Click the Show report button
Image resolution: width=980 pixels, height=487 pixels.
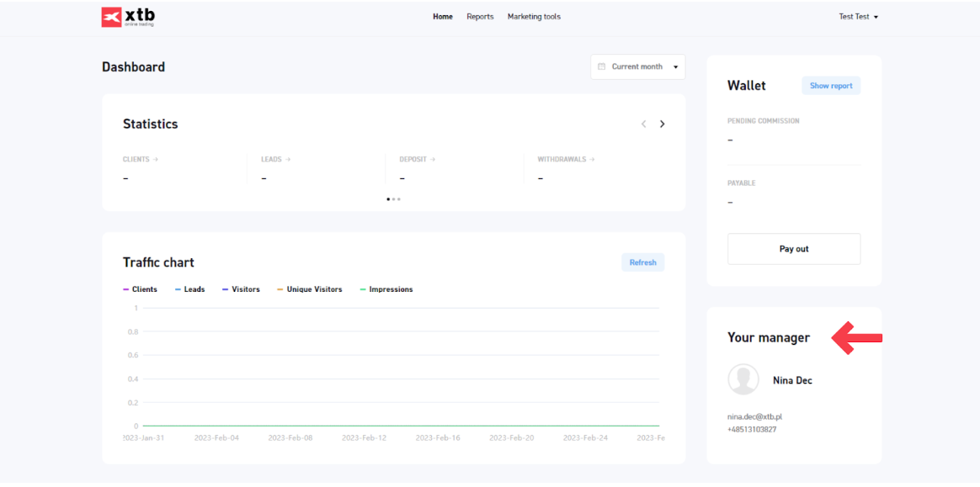click(x=831, y=86)
